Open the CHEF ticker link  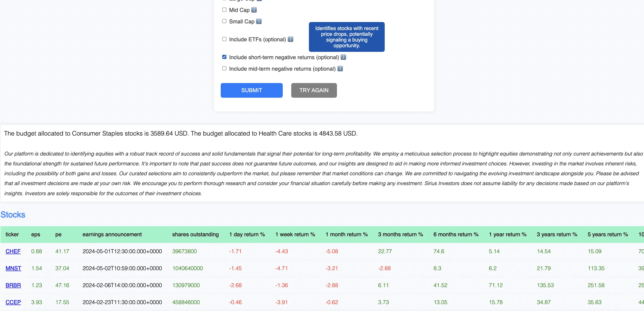(x=13, y=251)
